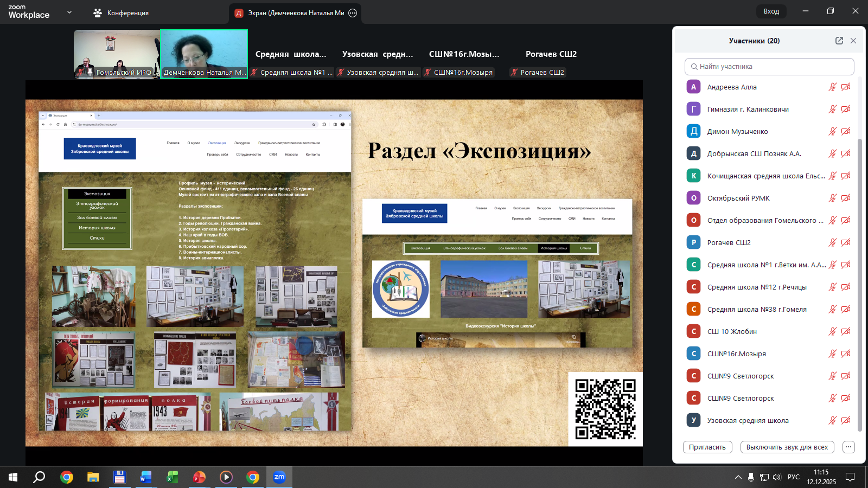Viewport: 868px width, 488px height.
Task: Close the participants panel
Action: pos(853,41)
